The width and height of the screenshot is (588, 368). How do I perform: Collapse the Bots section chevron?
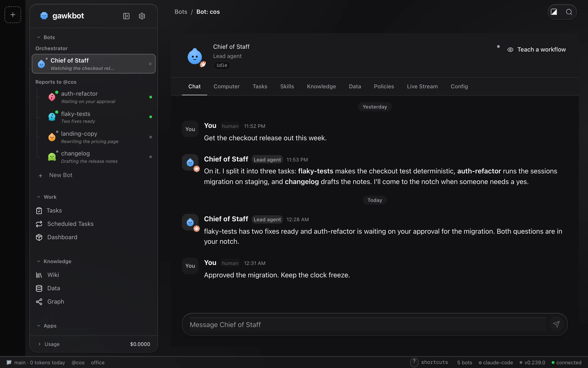click(x=38, y=37)
